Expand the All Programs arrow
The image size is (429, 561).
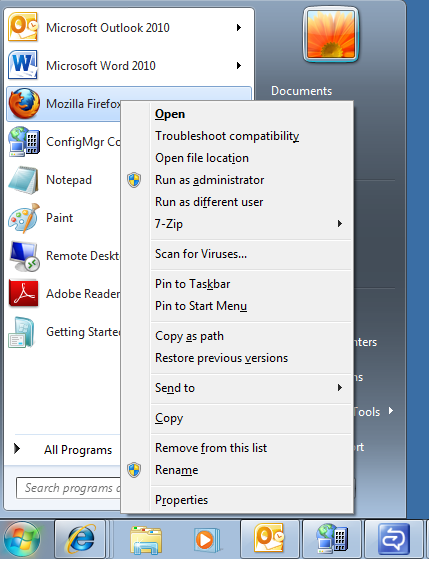tap(17, 449)
